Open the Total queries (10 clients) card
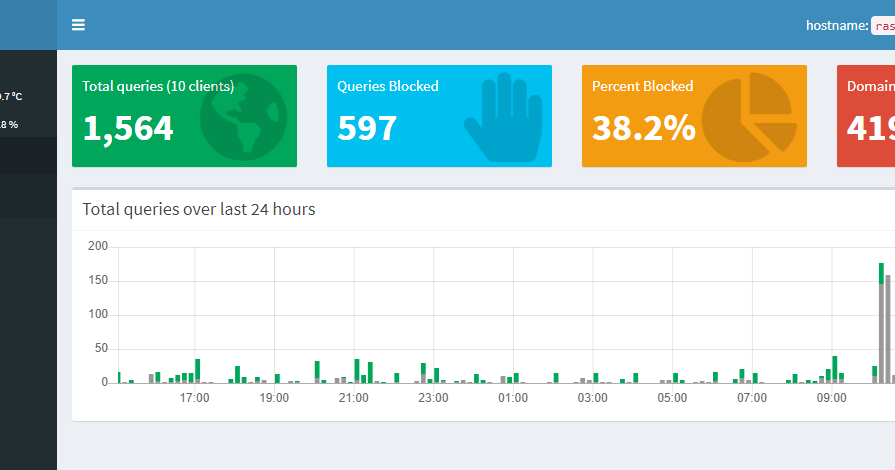Image resolution: width=895 pixels, height=470 pixels. coord(184,116)
